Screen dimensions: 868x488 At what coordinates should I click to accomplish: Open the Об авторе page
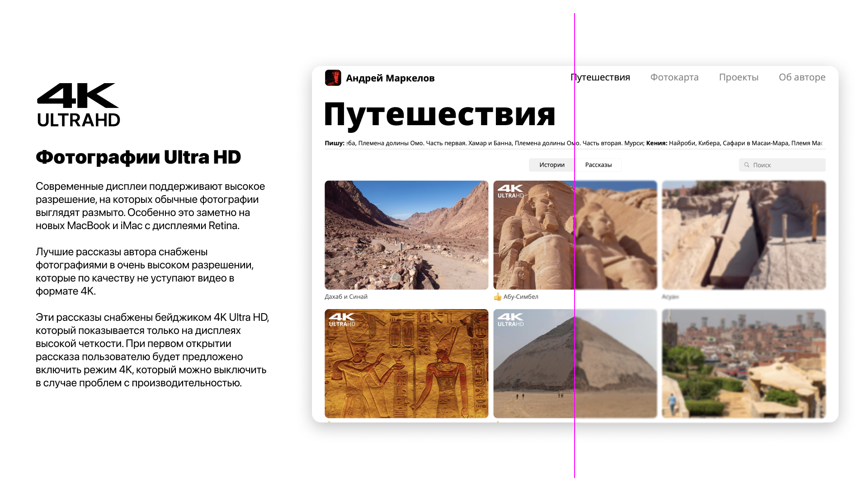pyautogui.click(x=802, y=77)
